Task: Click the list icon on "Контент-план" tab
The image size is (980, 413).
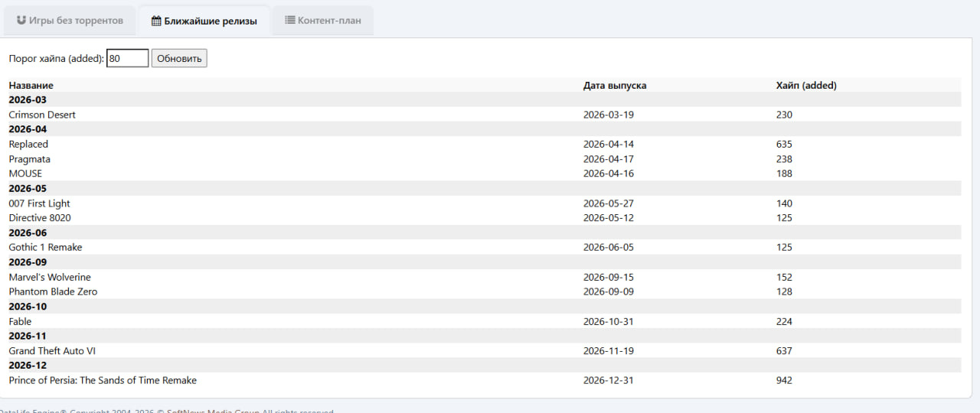Action: [x=290, y=20]
